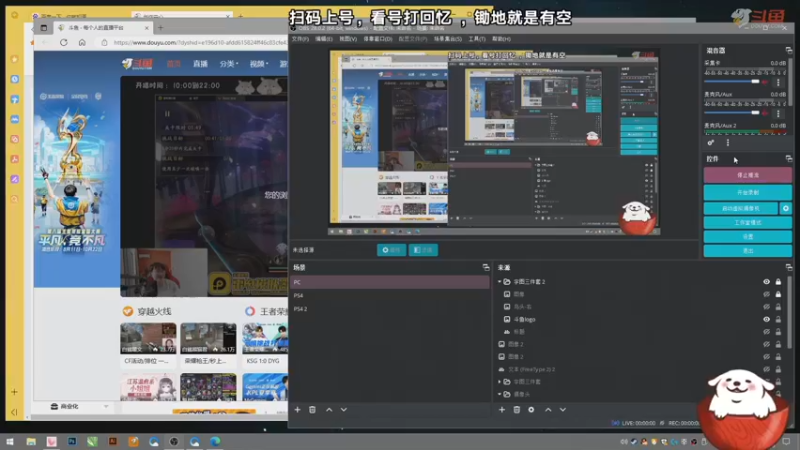Click the clock history icon in browser sidebar

coord(15,79)
